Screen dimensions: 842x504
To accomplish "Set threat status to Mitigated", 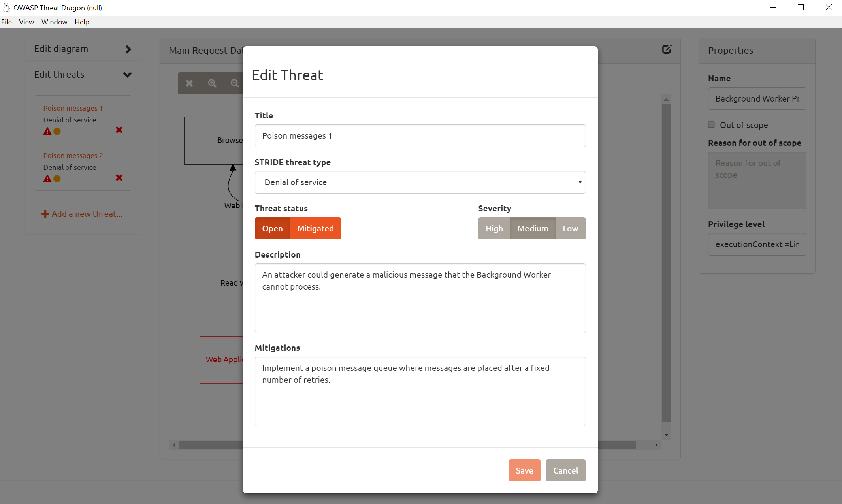I will (x=315, y=228).
